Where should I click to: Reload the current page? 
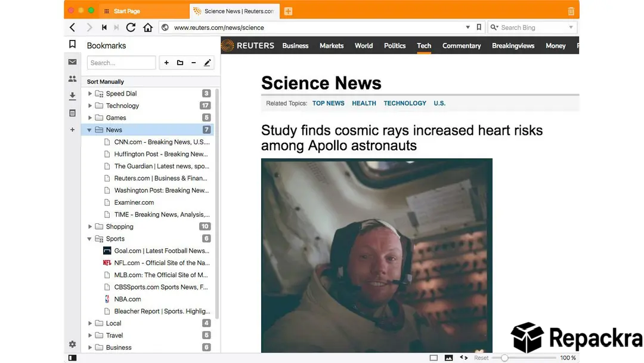tap(131, 27)
